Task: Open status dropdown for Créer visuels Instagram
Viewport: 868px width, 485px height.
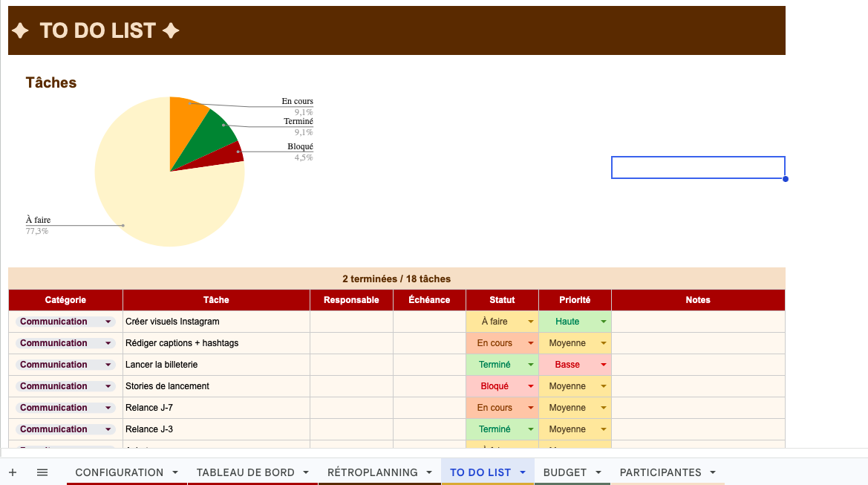Action: pyautogui.click(x=531, y=322)
